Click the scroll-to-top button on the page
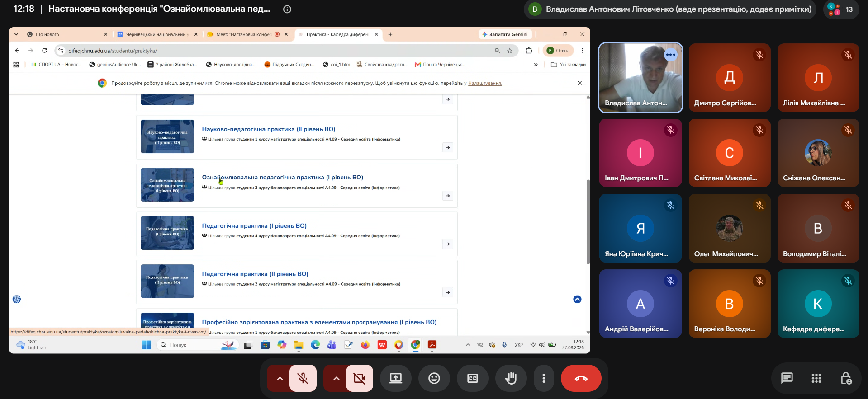This screenshot has width=868, height=399. [x=577, y=299]
